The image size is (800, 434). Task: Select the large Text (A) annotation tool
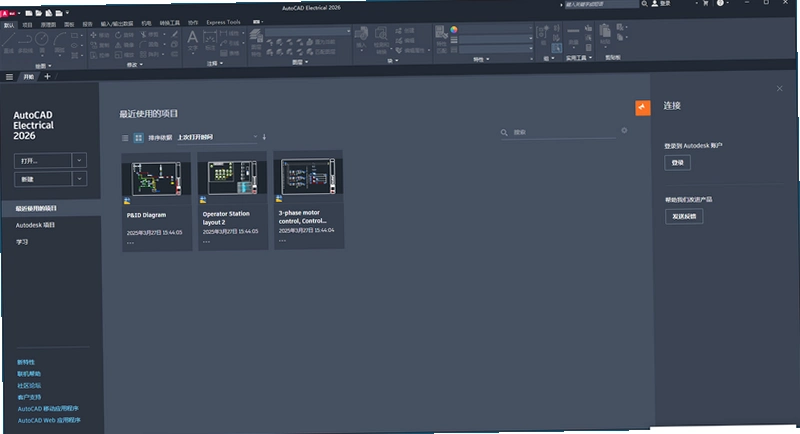192,41
